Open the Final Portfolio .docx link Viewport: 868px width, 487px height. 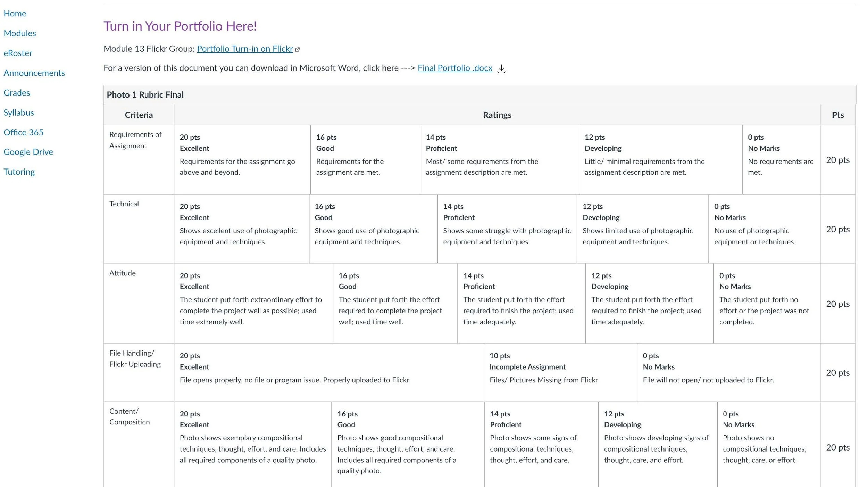click(x=455, y=68)
